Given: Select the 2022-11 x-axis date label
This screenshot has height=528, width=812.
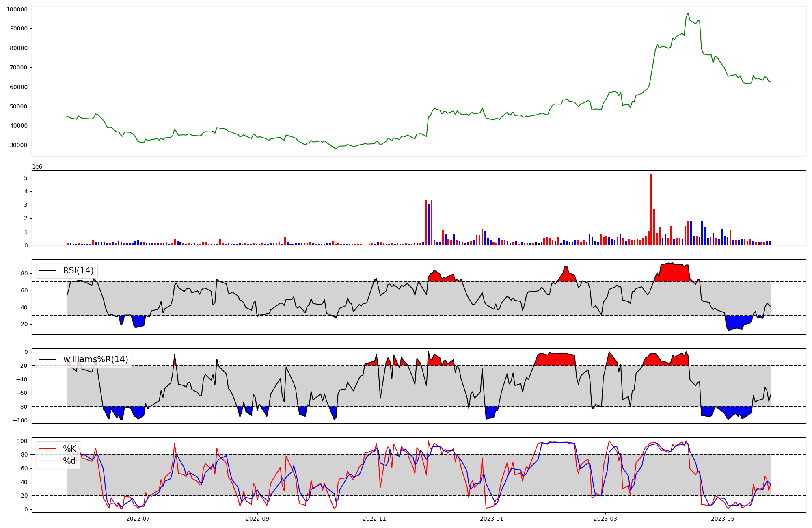Looking at the screenshot, I should tap(374, 519).
